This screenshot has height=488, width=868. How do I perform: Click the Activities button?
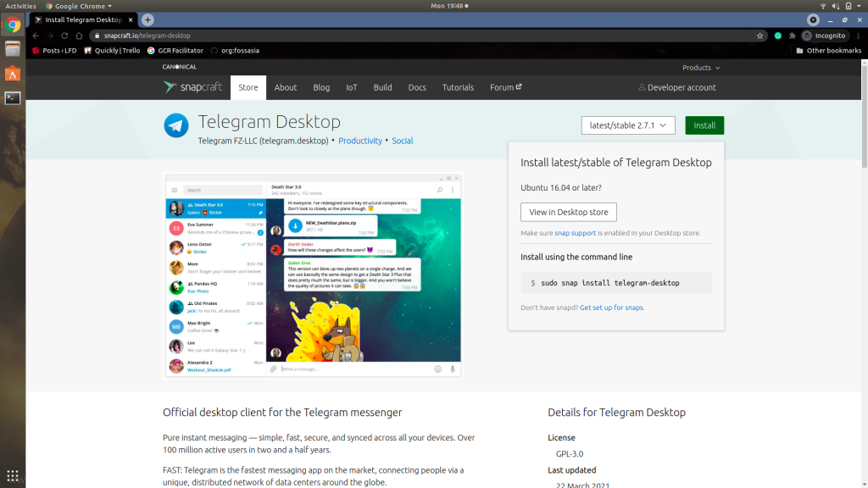[x=20, y=6]
